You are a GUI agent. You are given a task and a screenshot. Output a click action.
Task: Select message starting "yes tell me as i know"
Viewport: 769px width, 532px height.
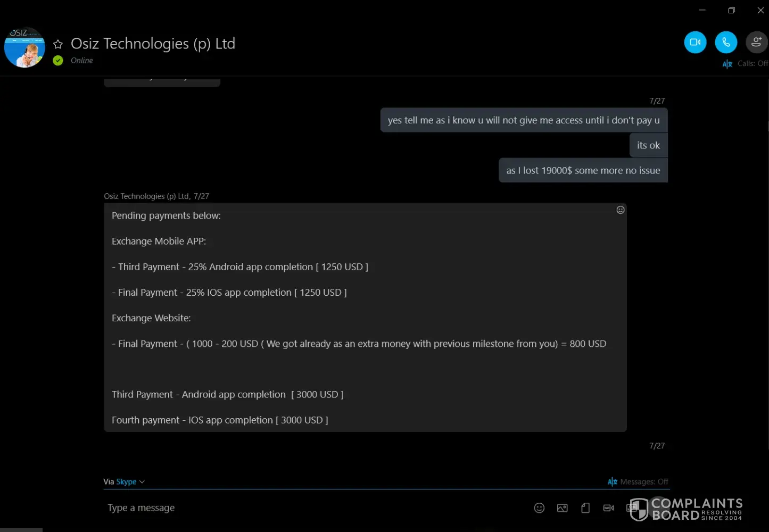524,120
